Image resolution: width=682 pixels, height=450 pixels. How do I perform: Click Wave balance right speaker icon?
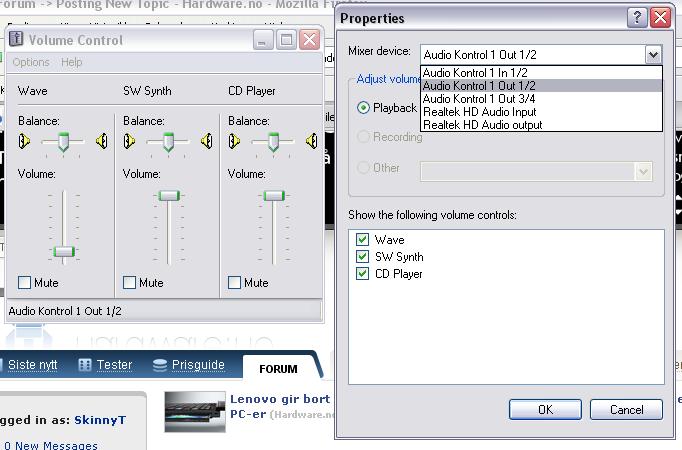(x=101, y=141)
